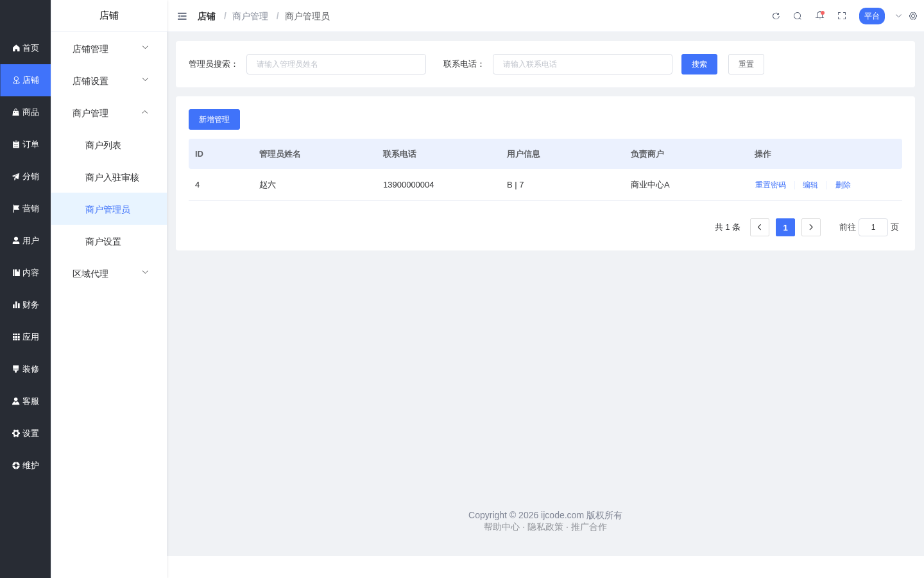
Task: Click the 新增管理 button
Action: pyautogui.click(x=214, y=119)
